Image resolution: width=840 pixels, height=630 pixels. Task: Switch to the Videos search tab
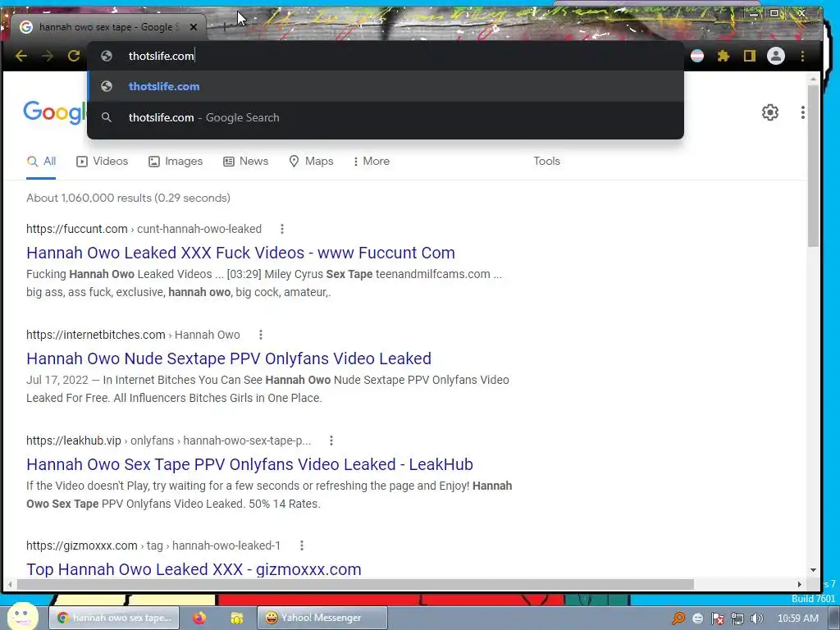[103, 162]
